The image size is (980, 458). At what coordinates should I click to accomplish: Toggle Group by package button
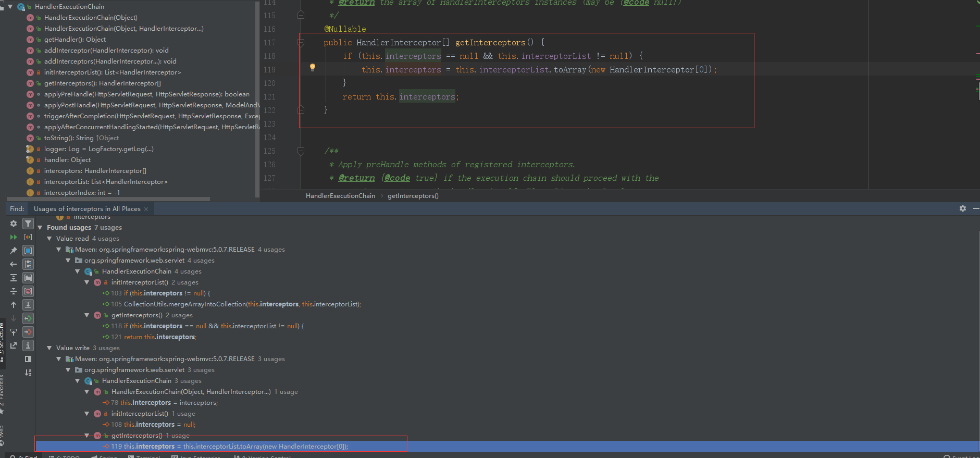(x=29, y=278)
